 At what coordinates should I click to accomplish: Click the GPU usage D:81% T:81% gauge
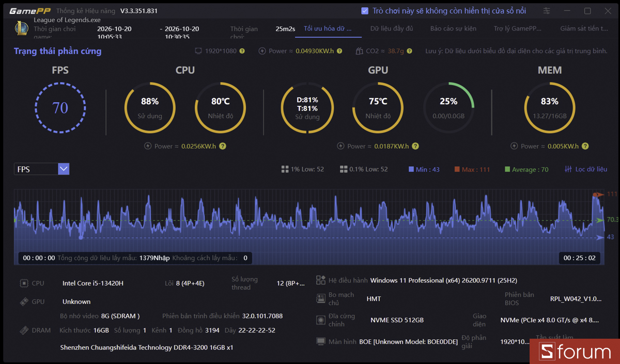[307, 107]
